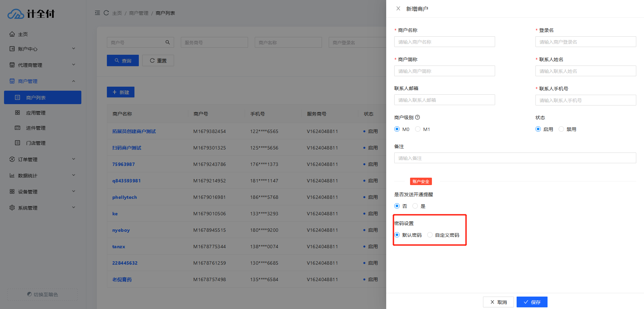Click the 账户安全 section tag
This screenshot has height=309, width=644.
tap(421, 181)
